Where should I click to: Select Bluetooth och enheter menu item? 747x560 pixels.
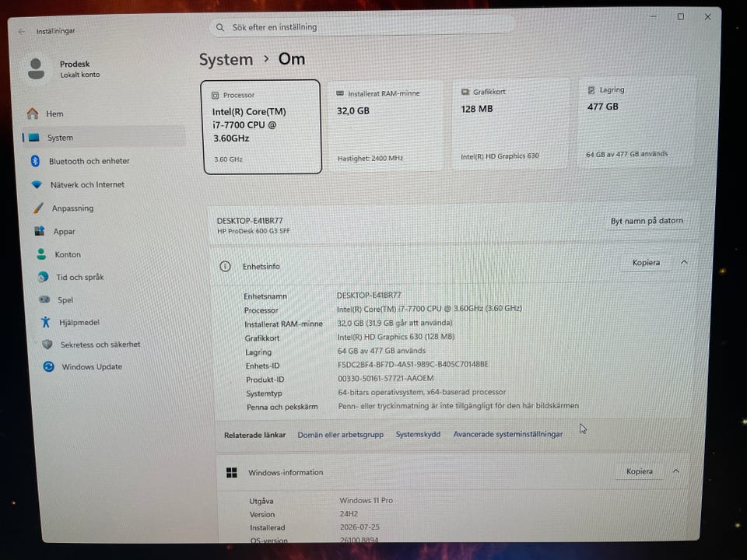[x=107, y=161]
